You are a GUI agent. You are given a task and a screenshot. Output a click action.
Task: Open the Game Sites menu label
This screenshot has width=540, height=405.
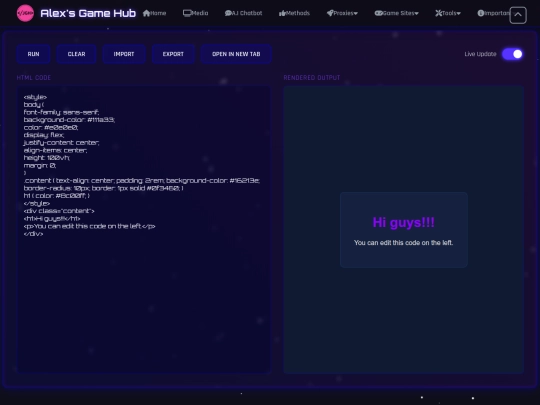click(x=398, y=13)
